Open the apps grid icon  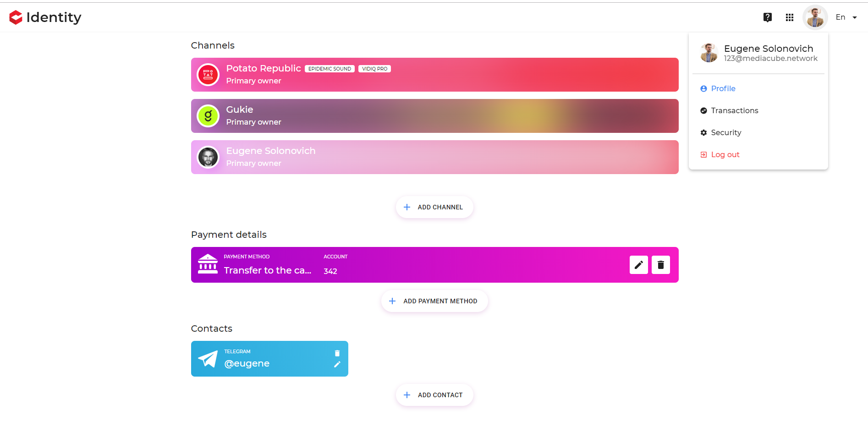pyautogui.click(x=790, y=17)
